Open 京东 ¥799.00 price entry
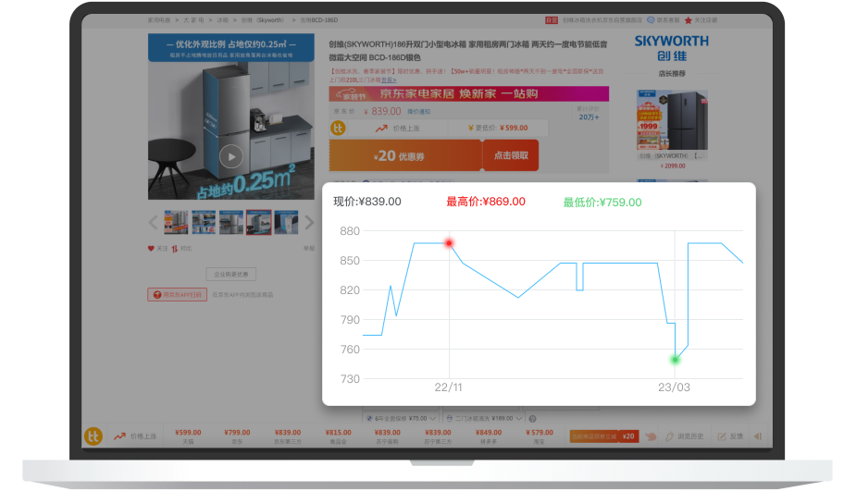The image size is (844, 504). tap(237, 436)
